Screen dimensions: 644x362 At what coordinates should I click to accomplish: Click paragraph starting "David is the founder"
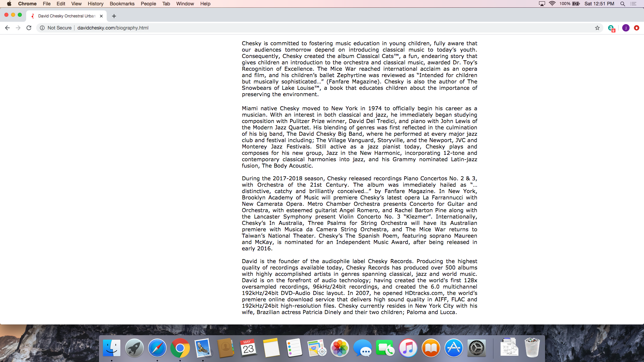click(359, 287)
